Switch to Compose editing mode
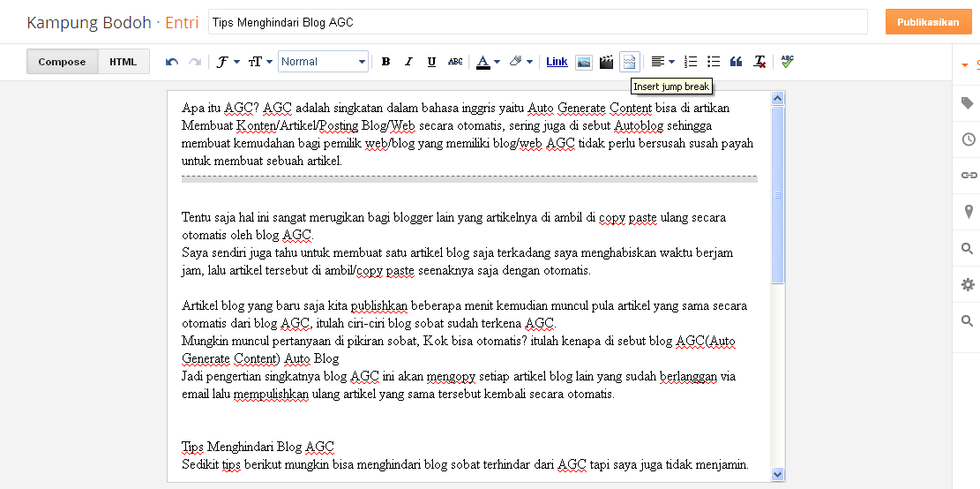 pyautogui.click(x=62, y=62)
